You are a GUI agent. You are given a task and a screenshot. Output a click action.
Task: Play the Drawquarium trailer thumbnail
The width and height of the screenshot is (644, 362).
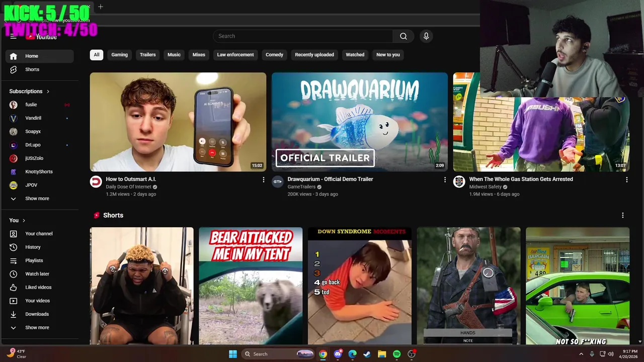pyautogui.click(x=360, y=122)
